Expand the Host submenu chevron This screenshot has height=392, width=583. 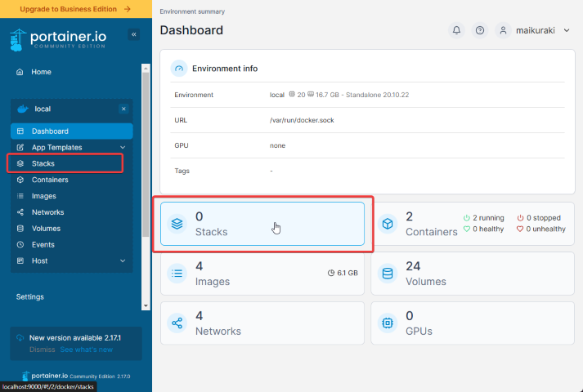tap(123, 261)
